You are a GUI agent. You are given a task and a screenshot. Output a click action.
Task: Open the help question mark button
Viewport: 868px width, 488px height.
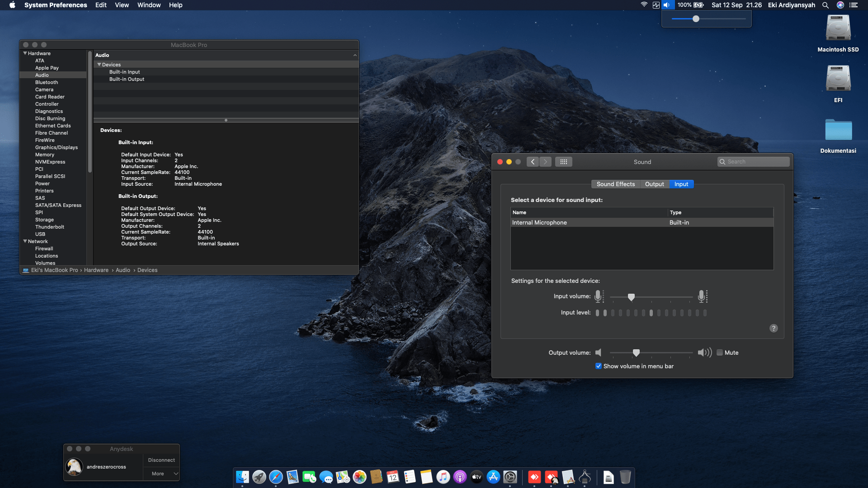[774, 328]
